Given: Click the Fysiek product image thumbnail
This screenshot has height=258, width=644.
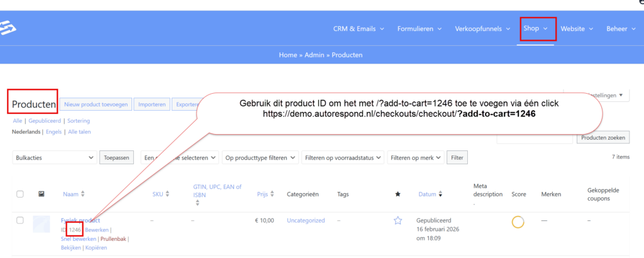Looking at the screenshot, I should [42, 224].
